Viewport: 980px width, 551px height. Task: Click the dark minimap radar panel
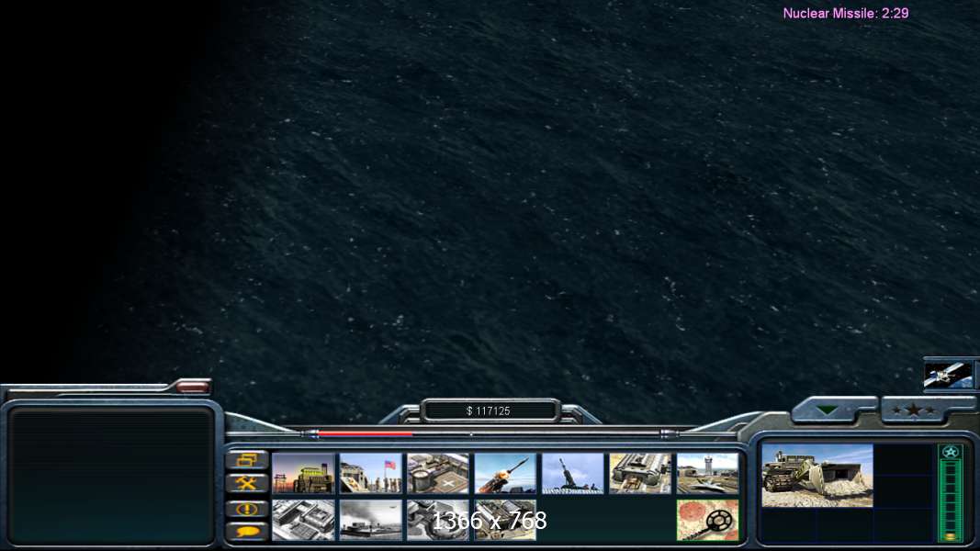[x=110, y=476]
